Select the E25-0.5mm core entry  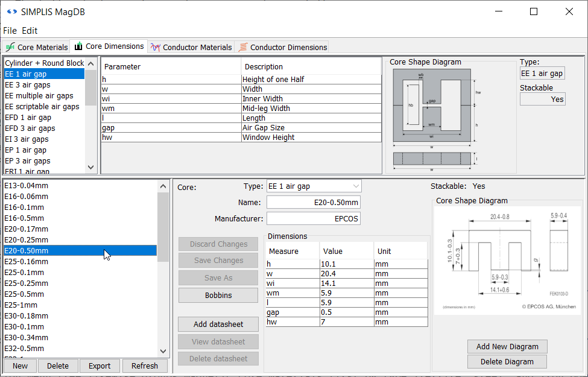point(24,294)
